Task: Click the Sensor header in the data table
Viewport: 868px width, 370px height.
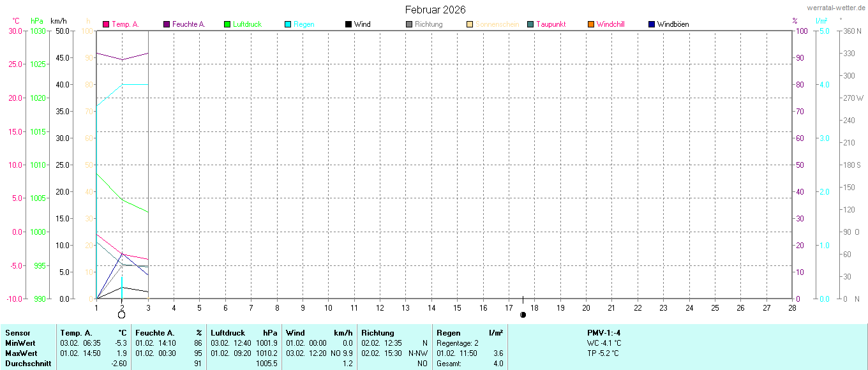Action: pyautogui.click(x=17, y=333)
